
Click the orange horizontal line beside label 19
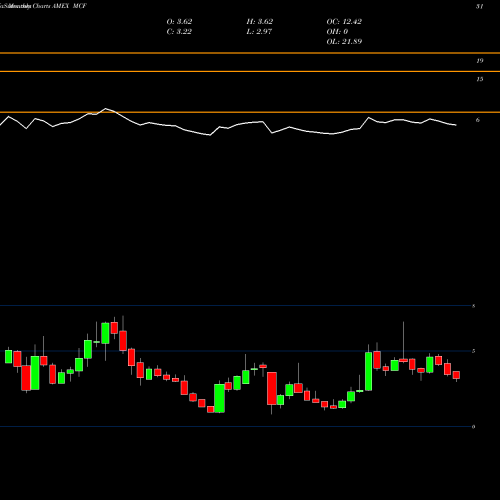point(250,53)
